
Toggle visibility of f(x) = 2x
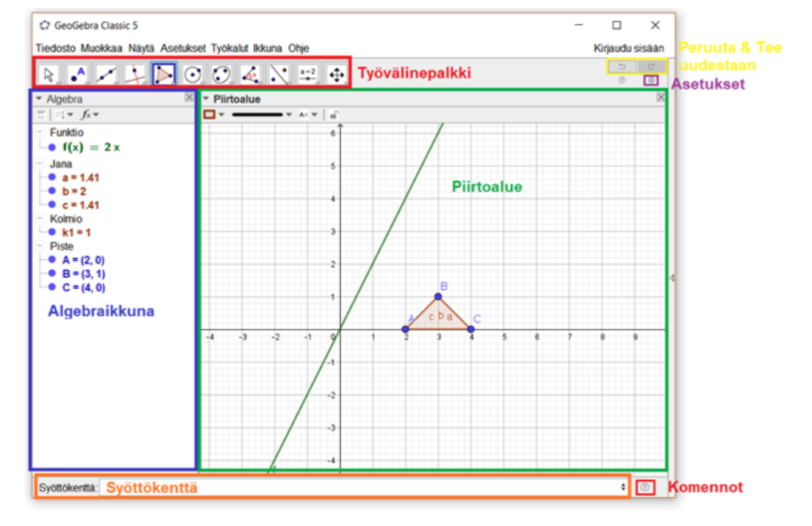pyautogui.click(x=52, y=147)
